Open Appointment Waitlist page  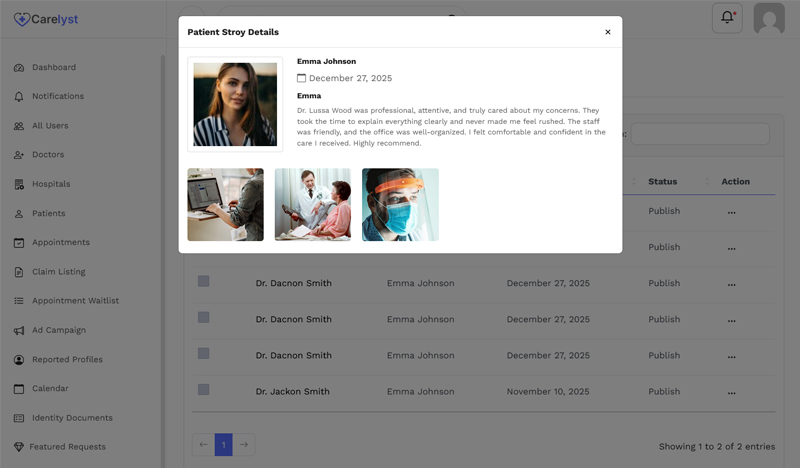pyautogui.click(x=76, y=301)
